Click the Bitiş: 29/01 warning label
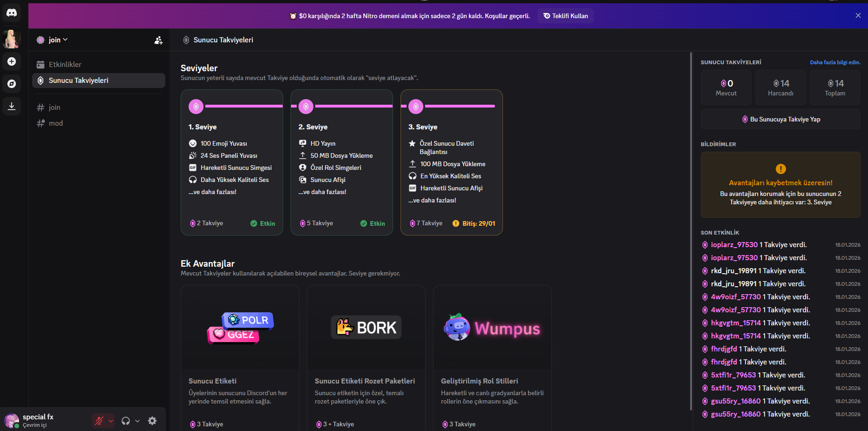868x431 pixels. 474,223
